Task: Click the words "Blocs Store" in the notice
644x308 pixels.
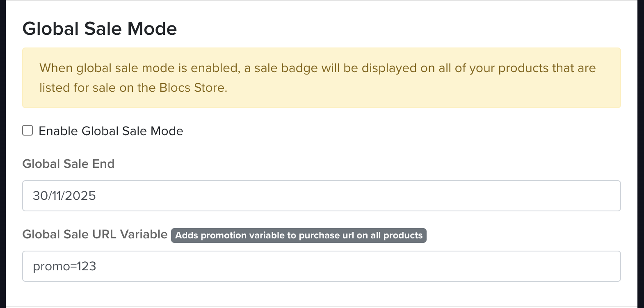Action: 192,88
